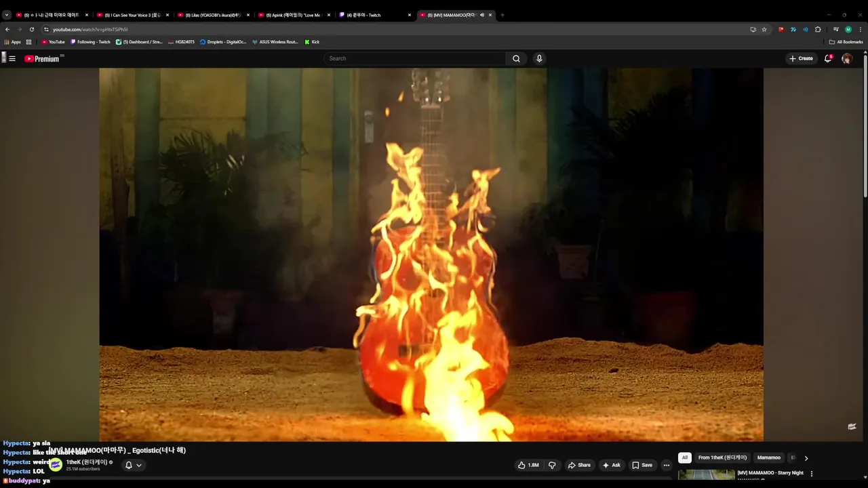Open options for the Starry Night video
This screenshot has width=868, height=488.
click(x=812, y=474)
